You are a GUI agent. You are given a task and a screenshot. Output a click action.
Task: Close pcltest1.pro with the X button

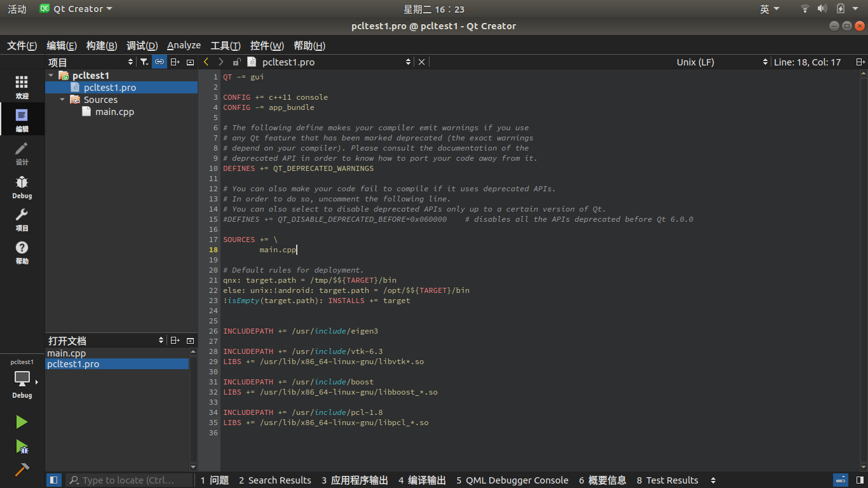421,62
